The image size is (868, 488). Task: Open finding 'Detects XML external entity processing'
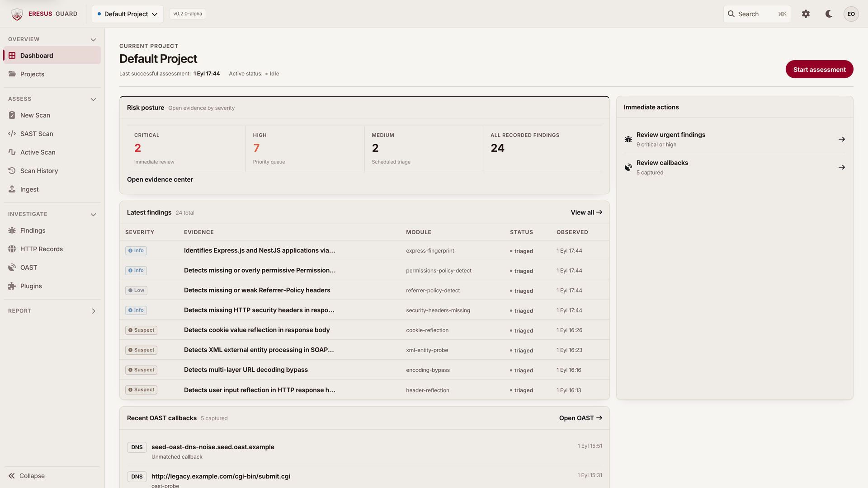[x=259, y=350]
